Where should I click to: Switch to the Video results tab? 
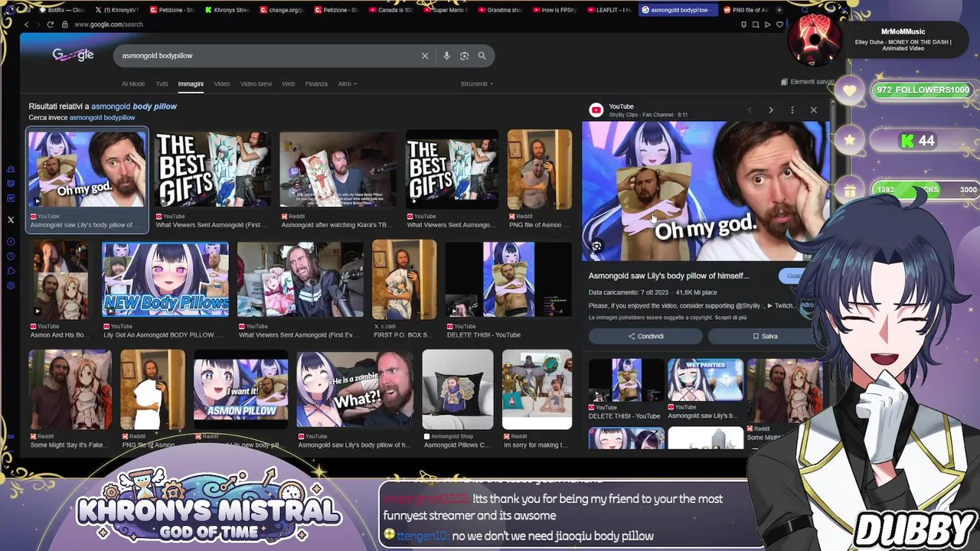[222, 84]
